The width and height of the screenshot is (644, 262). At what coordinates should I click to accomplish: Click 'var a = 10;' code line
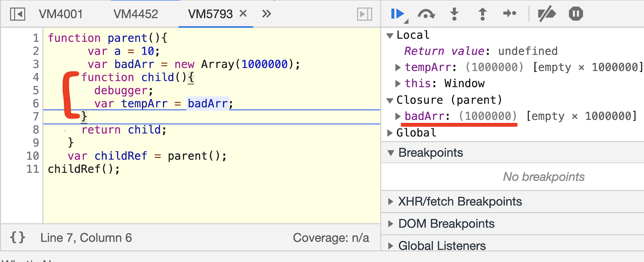coord(124,51)
